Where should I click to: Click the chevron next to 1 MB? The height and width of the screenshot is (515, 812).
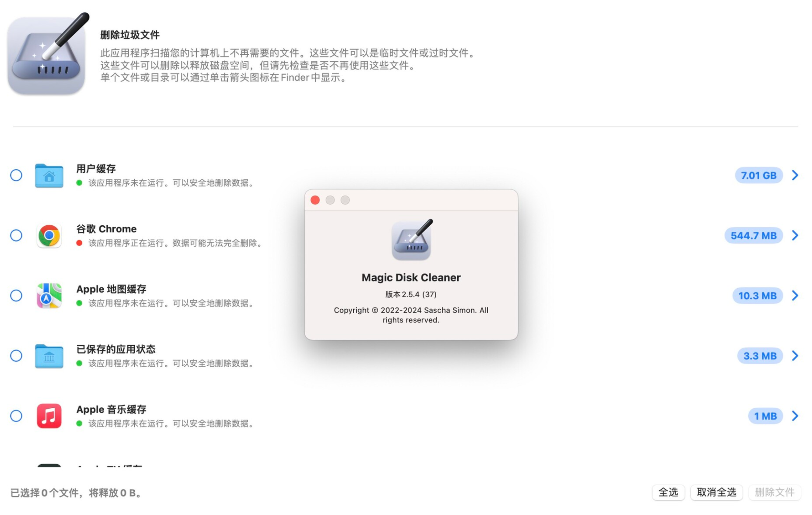pyautogui.click(x=795, y=416)
